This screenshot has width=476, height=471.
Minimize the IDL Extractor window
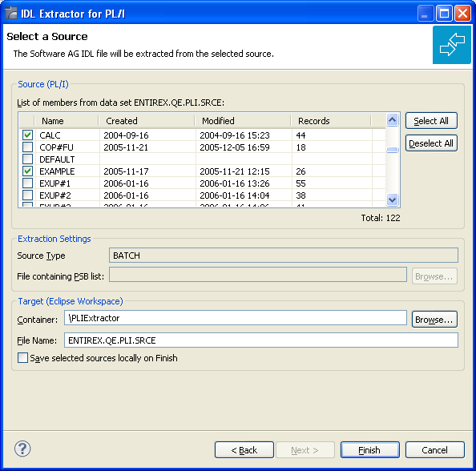point(425,14)
